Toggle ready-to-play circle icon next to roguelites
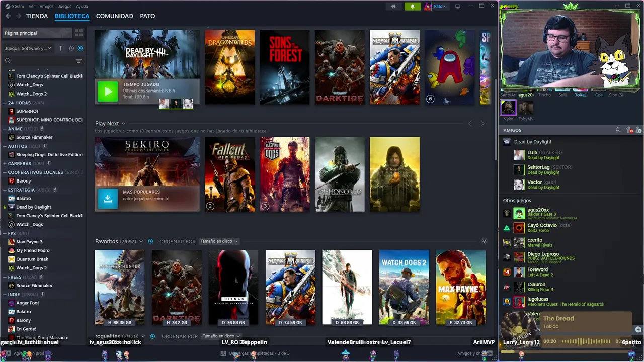 (152, 336)
